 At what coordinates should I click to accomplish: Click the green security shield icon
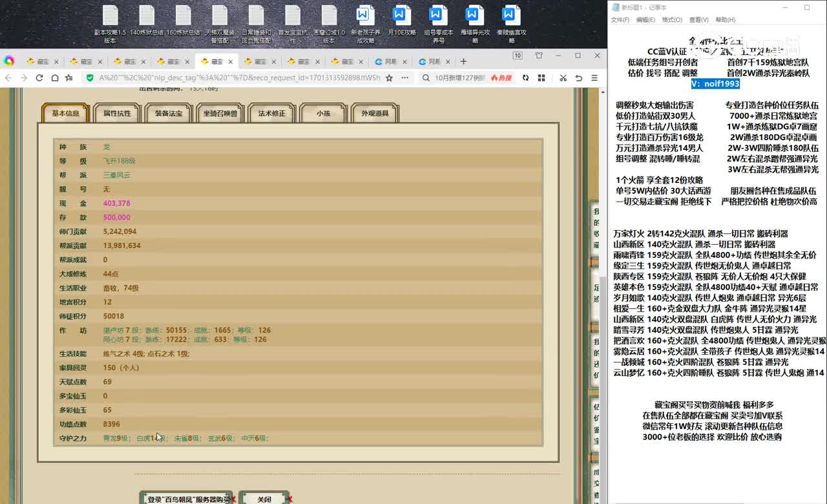tap(90, 78)
